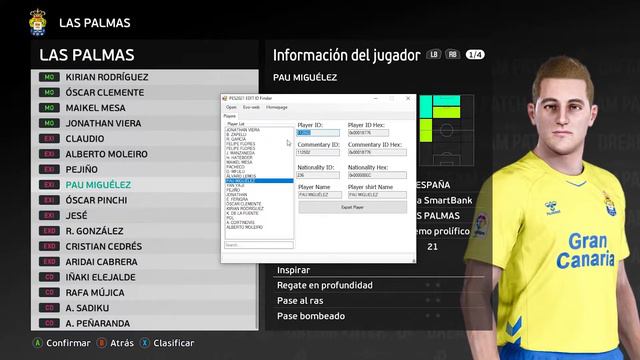Select KIRIAN RODRÍGUEZ in squad list

(144, 77)
